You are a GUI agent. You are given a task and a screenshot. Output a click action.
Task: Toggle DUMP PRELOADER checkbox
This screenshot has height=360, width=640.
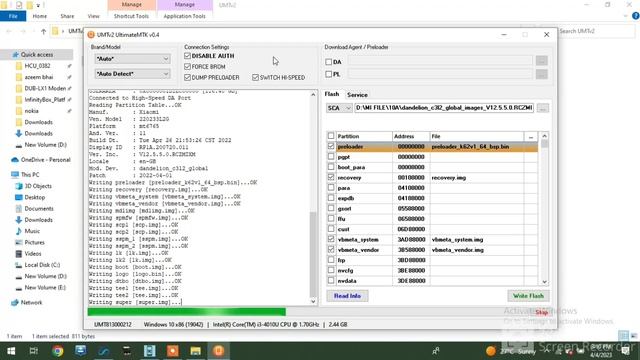coord(187,77)
